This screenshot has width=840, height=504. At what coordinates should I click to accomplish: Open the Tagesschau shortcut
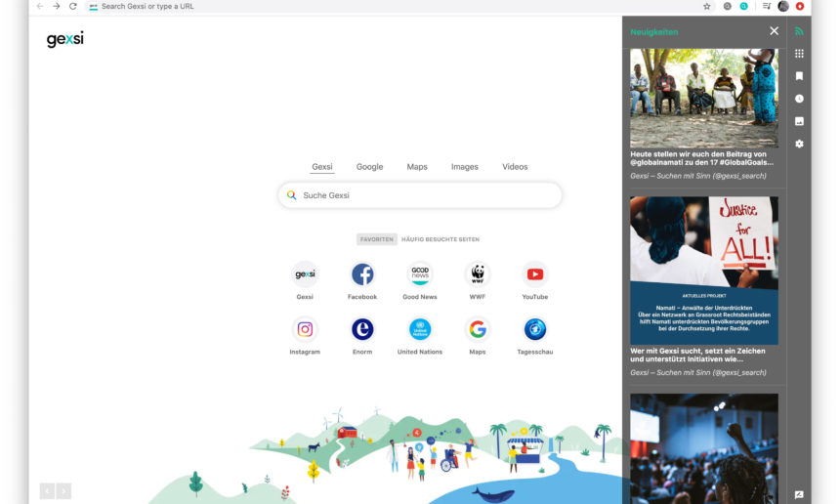(534, 329)
